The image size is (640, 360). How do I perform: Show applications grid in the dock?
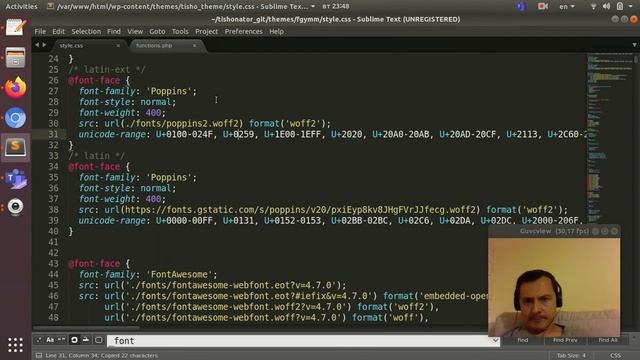pyautogui.click(x=16, y=345)
